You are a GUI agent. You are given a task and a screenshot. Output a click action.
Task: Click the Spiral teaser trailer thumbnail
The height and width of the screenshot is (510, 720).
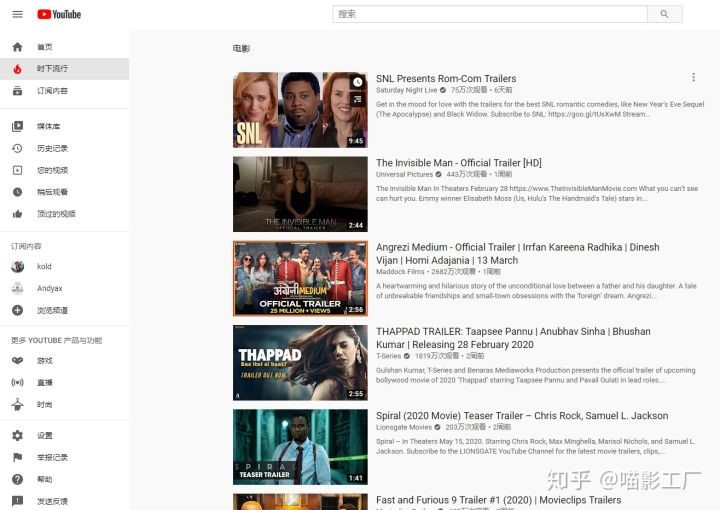tap(300, 447)
